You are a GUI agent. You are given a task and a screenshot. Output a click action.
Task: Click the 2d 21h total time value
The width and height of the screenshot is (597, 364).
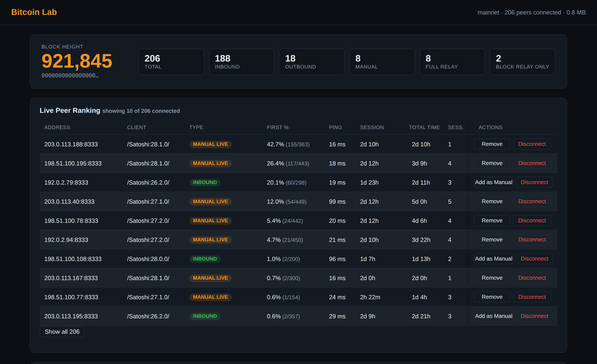(421, 316)
